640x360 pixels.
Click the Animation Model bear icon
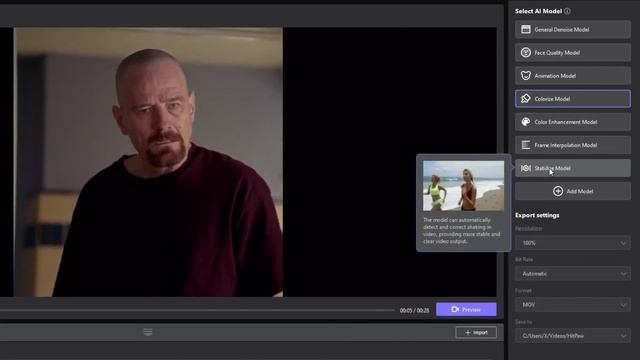pyautogui.click(x=526, y=76)
